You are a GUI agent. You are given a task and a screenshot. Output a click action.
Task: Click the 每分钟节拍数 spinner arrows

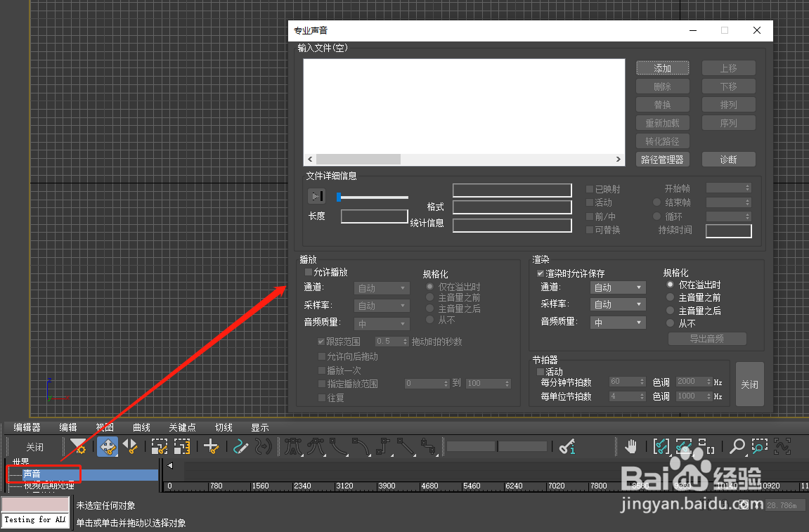[x=642, y=382]
